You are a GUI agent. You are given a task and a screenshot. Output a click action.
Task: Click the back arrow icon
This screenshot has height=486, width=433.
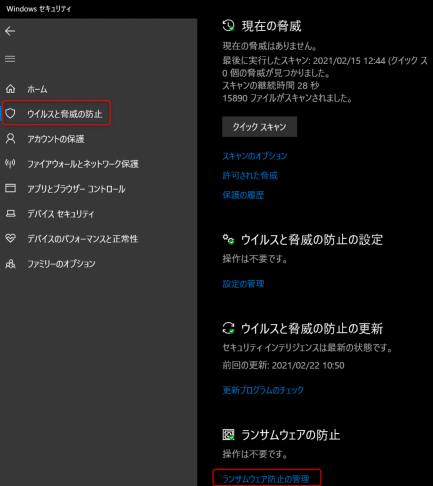(10, 31)
